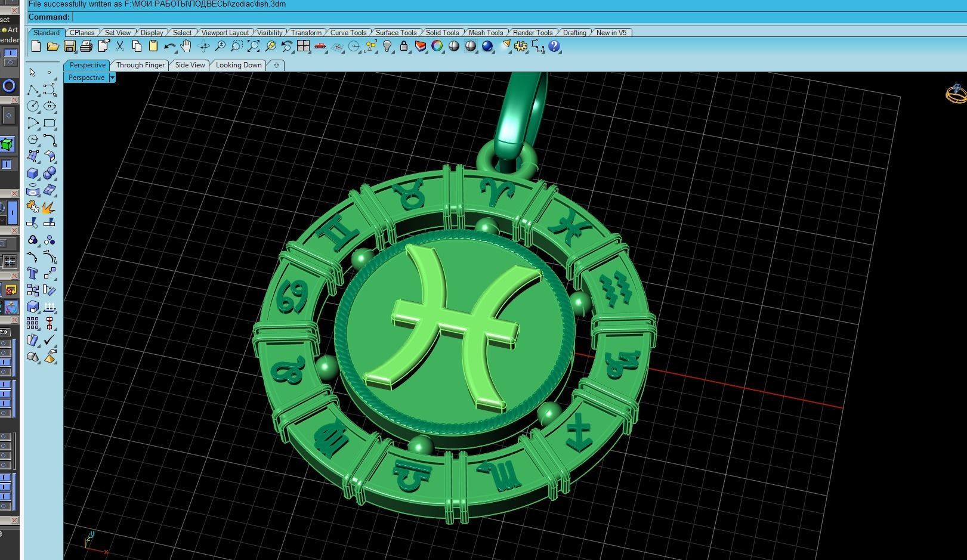Open the Drafting toolbar tab
The width and height of the screenshot is (967, 560).
[x=574, y=33]
